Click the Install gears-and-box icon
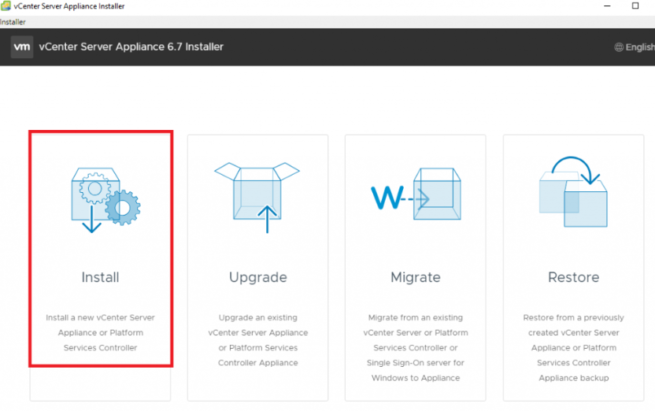Screen dimensions: 655x411 coord(106,200)
